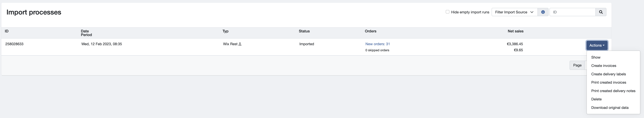The image size is (644, 118).
Task: Click the magnifying glass search button
Action: (601, 12)
